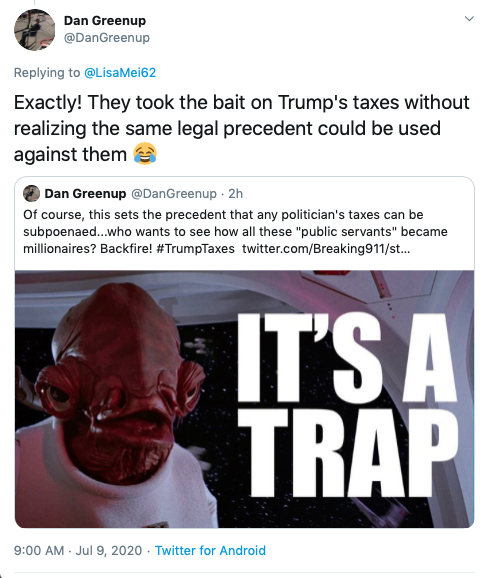The width and height of the screenshot is (489, 578).
Task: Open the tweet options chevron menu
Action: tap(469, 18)
